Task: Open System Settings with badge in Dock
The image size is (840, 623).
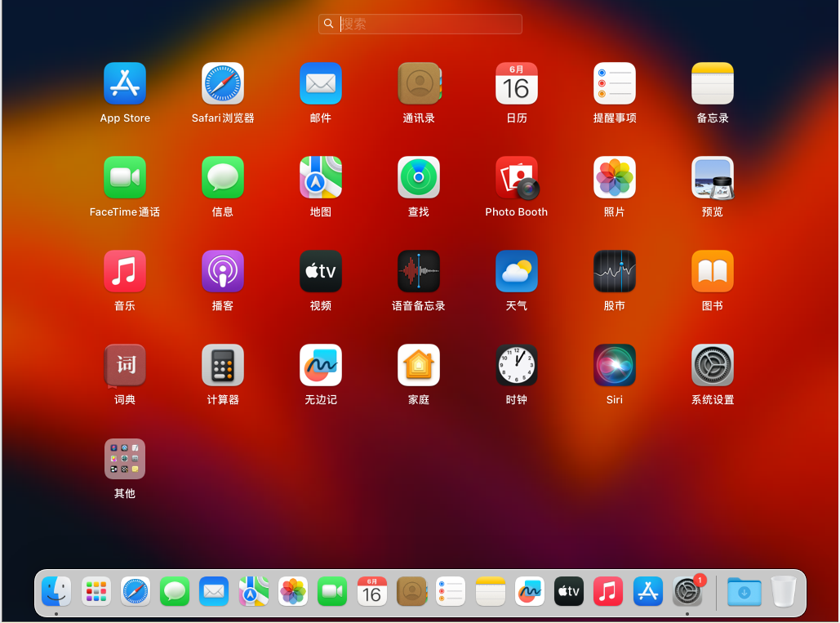Action: click(688, 591)
